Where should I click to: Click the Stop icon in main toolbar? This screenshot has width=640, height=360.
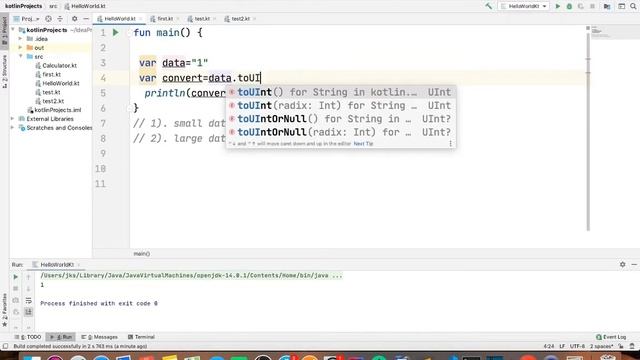pyautogui.click(x=592, y=6)
